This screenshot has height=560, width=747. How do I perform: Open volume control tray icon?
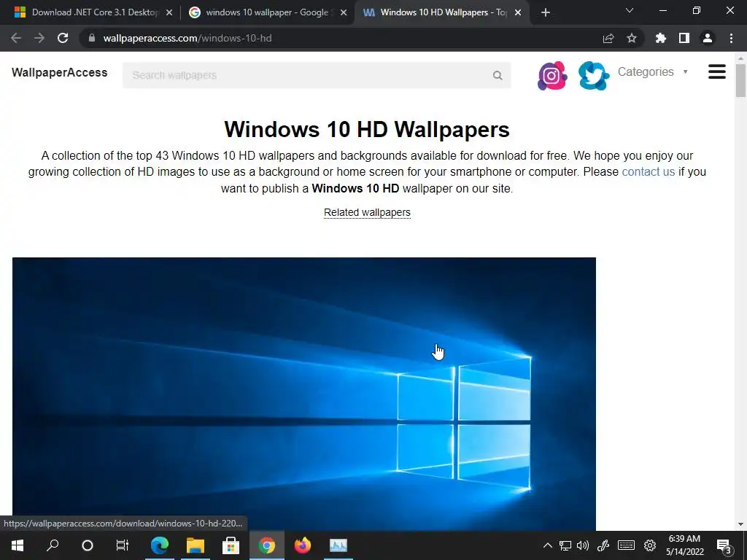(x=583, y=545)
